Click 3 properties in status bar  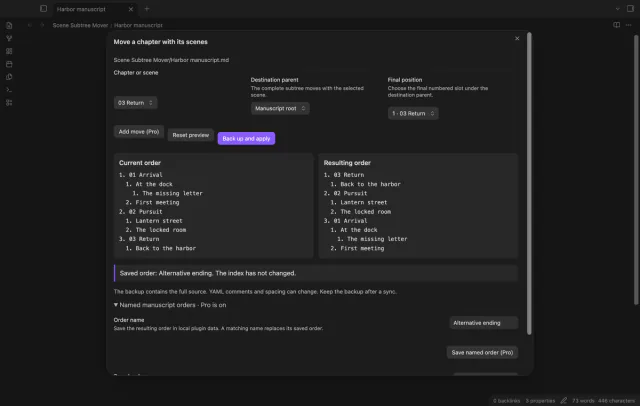click(x=540, y=401)
